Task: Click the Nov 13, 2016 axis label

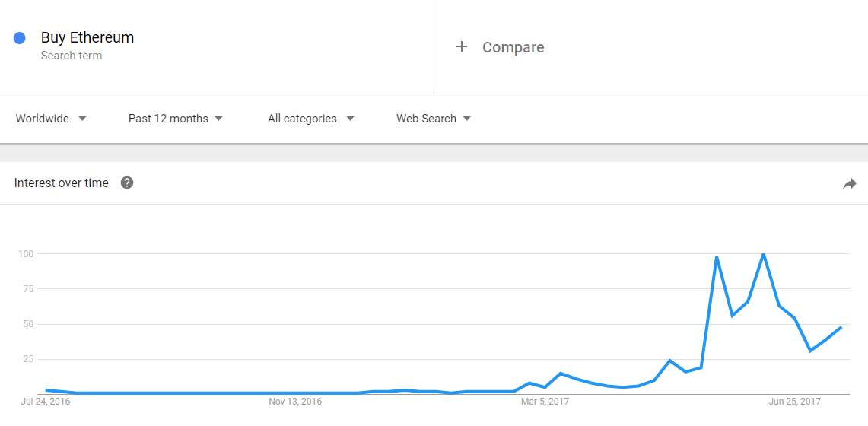Action: [295, 402]
